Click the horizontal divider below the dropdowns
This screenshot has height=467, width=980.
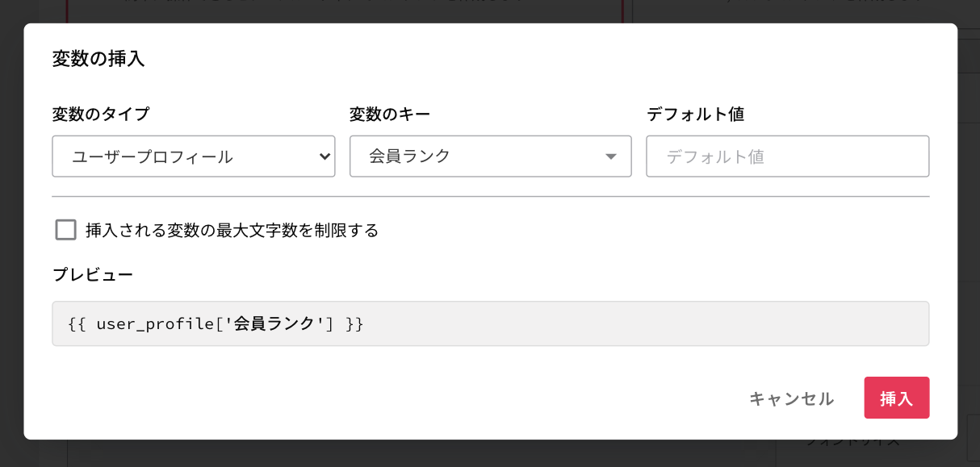pyautogui.click(x=491, y=196)
